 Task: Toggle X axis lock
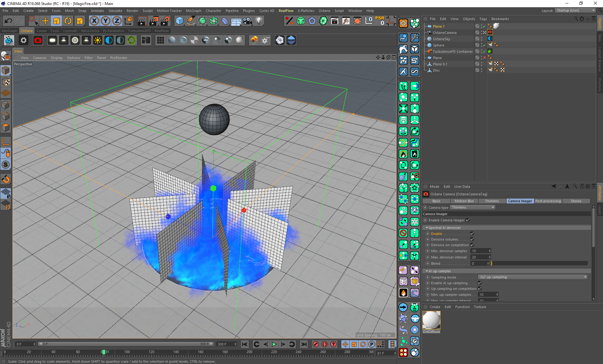pyautogui.click(x=94, y=21)
